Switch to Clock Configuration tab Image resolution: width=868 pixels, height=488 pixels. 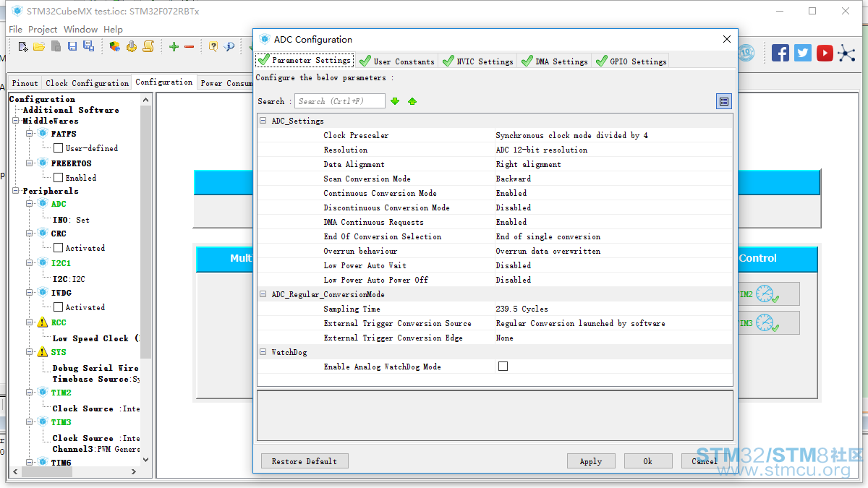[x=87, y=83]
